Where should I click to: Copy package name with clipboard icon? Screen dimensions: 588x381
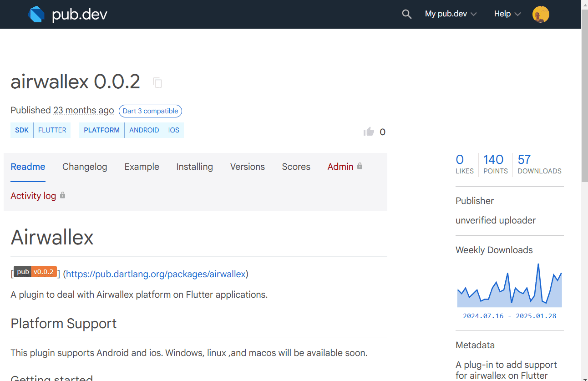click(x=157, y=82)
